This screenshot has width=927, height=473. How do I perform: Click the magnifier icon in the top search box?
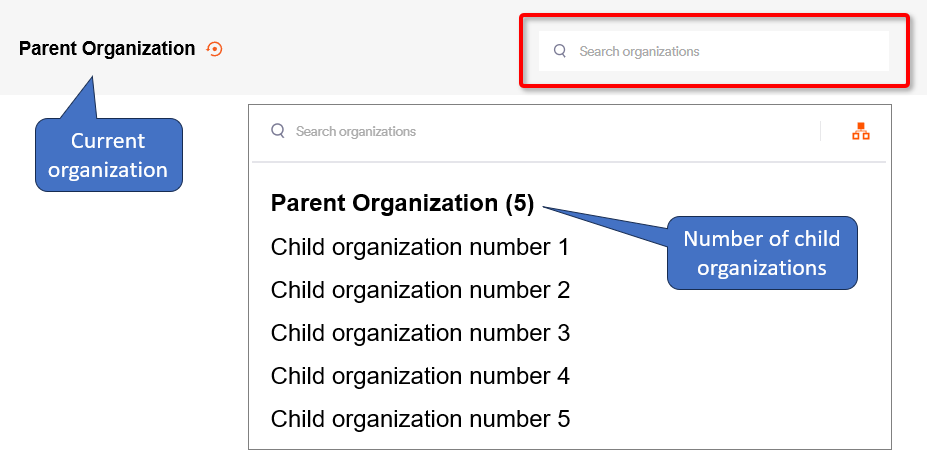click(x=560, y=51)
